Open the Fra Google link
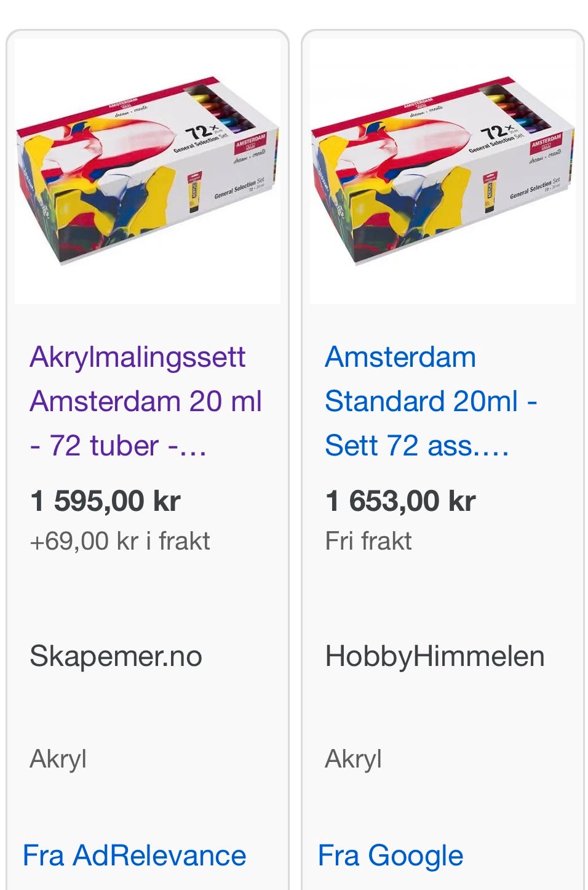This screenshot has width=588, height=890. pyautogui.click(x=390, y=856)
